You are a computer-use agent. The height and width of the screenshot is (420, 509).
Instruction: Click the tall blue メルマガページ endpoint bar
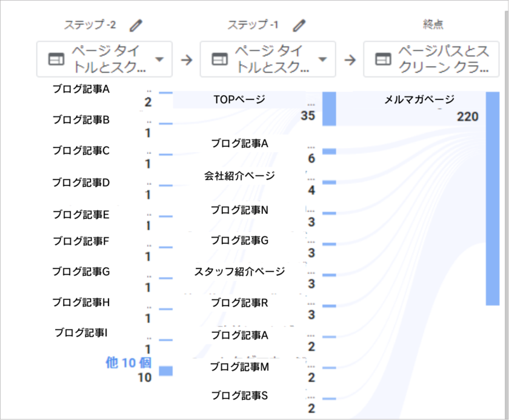[x=492, y=199]
